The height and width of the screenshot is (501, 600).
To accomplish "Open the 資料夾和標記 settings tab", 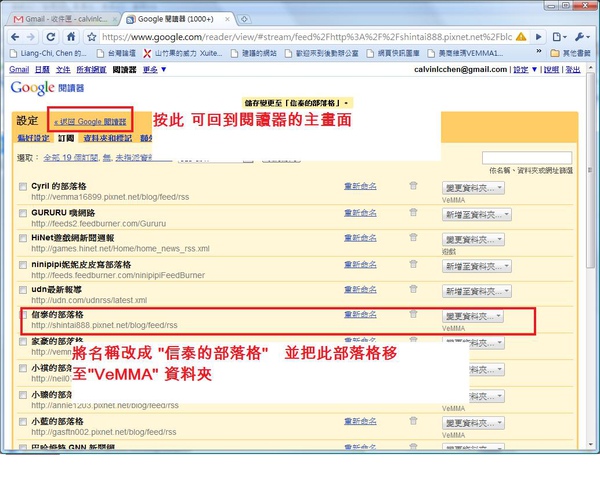I will tap(108, 138).
